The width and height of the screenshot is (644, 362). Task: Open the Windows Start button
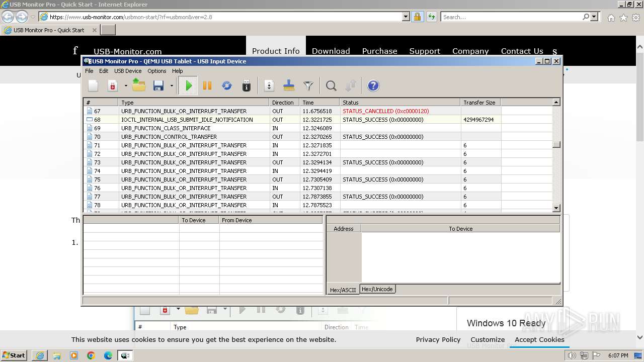tap(14, 355)
